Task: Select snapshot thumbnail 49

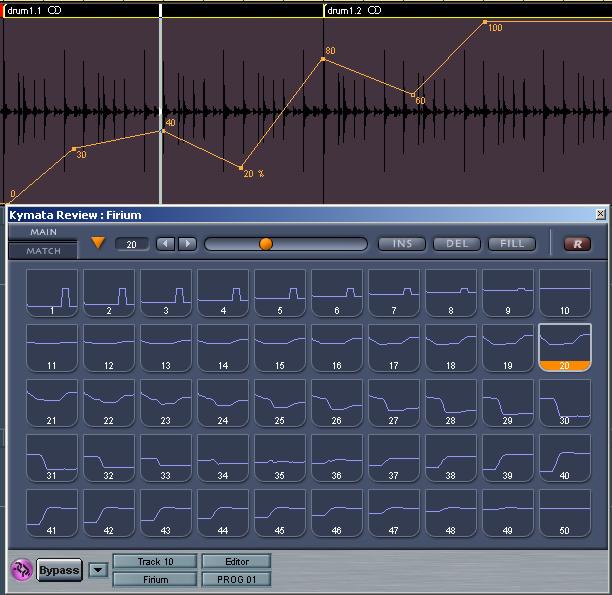Action: 508,513
